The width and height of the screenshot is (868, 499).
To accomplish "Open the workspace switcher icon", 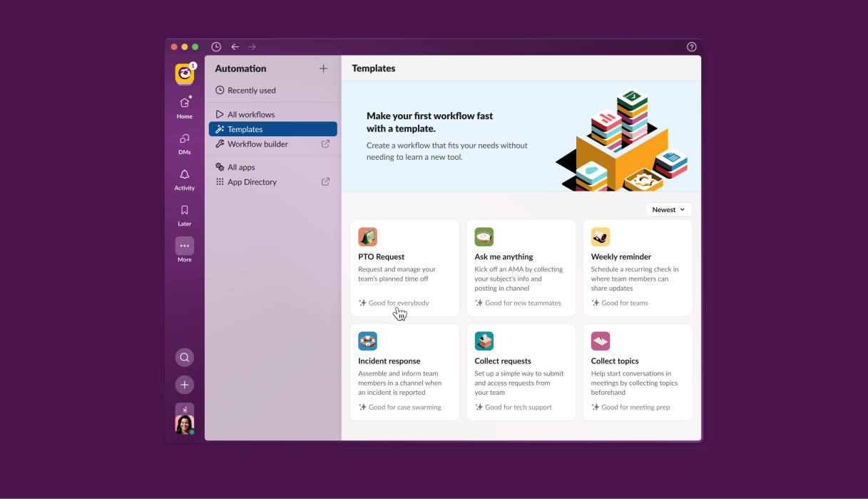I will click(x=185, y=74).
